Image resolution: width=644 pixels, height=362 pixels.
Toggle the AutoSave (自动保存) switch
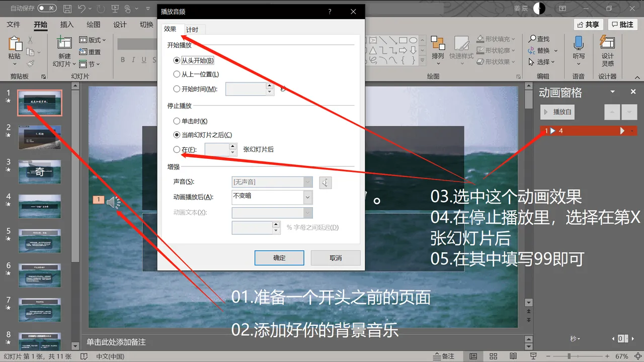(x=47, y=9)
